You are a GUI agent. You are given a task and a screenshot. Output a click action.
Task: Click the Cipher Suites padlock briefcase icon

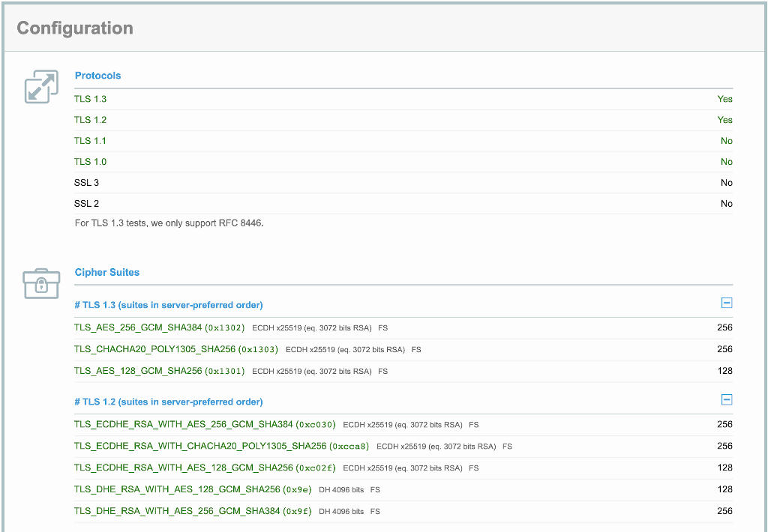[42, 283]
